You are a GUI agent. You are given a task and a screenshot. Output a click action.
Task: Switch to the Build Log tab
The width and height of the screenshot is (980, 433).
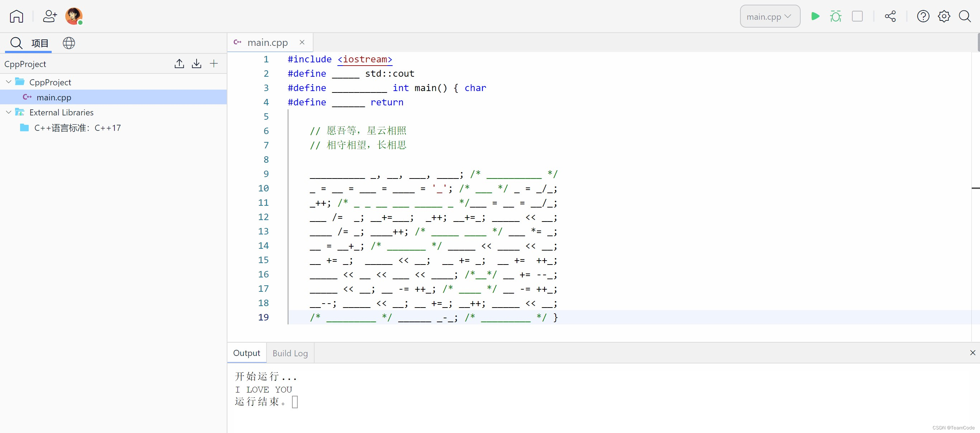[x=290, y=353]
